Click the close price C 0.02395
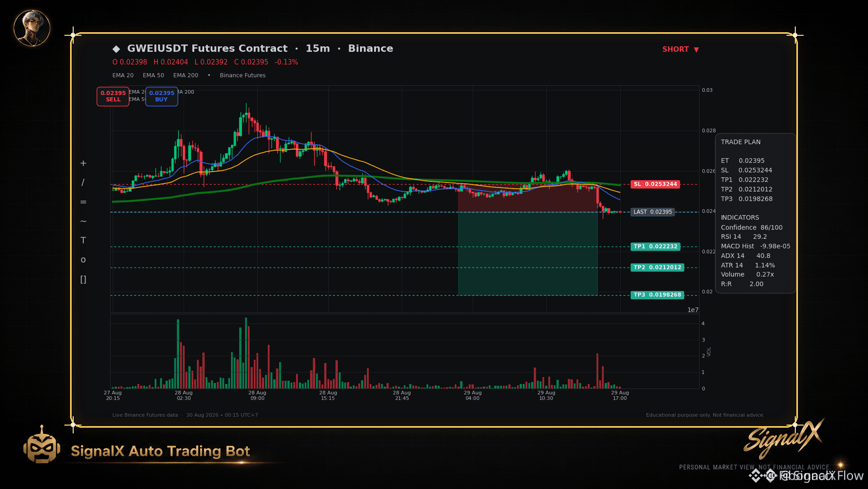Viewport: 868px width, 489px height. point(251,62)
